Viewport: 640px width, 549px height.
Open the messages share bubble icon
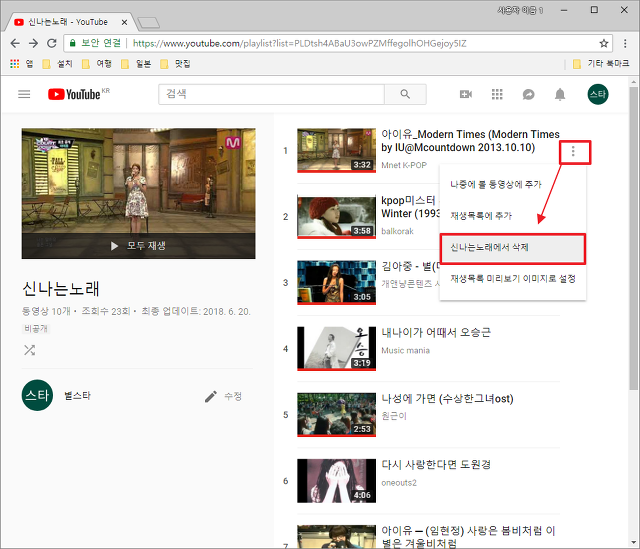pos(529,94)
